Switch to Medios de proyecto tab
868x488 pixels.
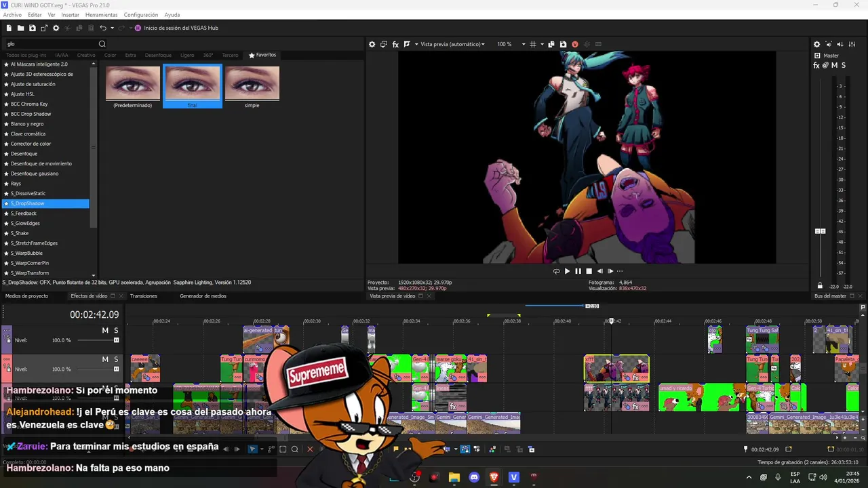point(26,296)
